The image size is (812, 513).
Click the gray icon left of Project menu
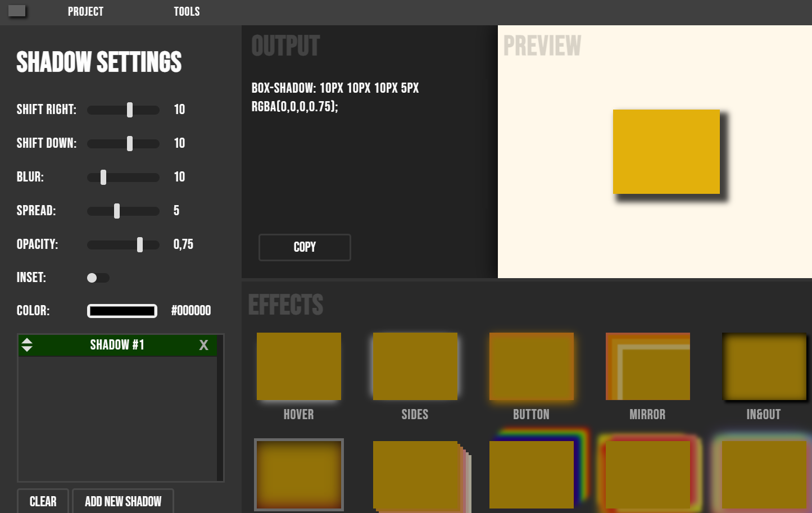pos(17,11)
